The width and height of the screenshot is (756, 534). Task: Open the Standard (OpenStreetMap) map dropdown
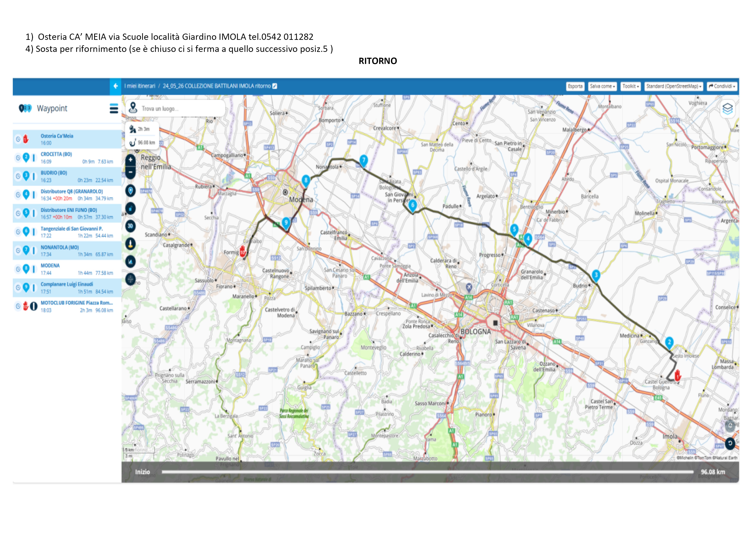tap(674, 86)
